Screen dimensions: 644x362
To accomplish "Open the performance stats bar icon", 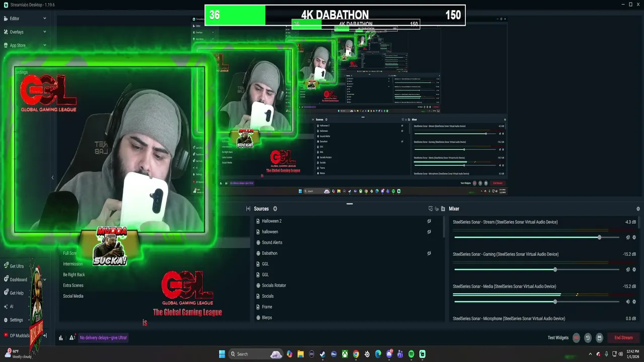I will pos(61,338).
